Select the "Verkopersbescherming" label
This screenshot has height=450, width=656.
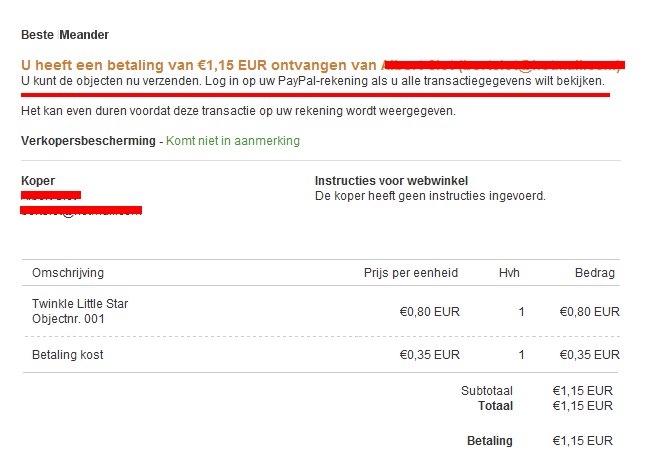(x=88, y=141)
